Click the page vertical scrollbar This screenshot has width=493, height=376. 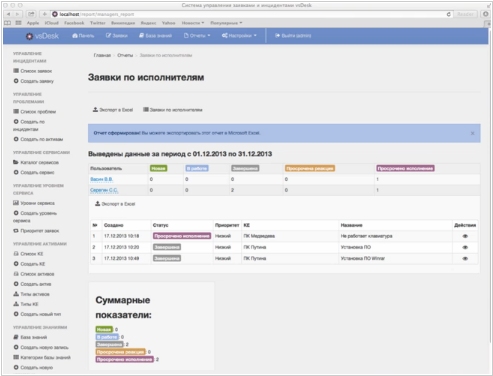[490, 187]
